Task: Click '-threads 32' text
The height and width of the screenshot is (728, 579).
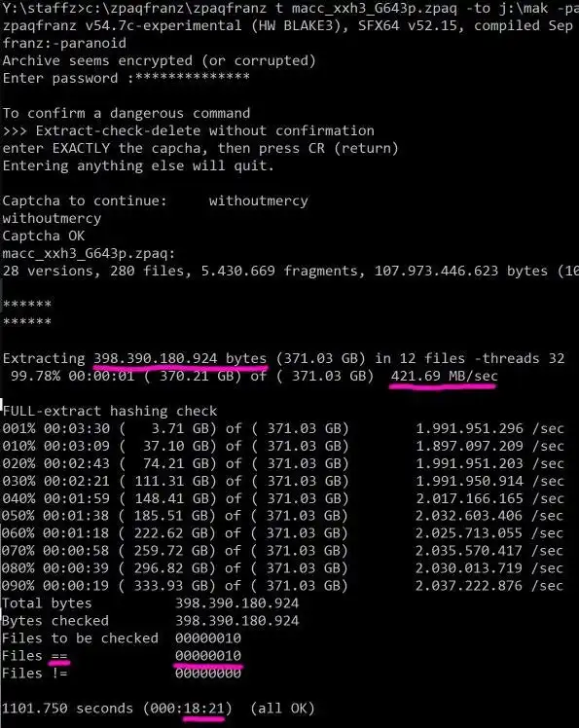Action: pyautogui.click(x=519, y=359)
